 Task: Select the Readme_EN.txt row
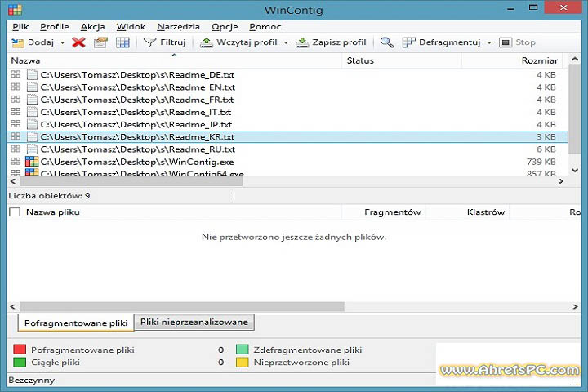(287, 87)
